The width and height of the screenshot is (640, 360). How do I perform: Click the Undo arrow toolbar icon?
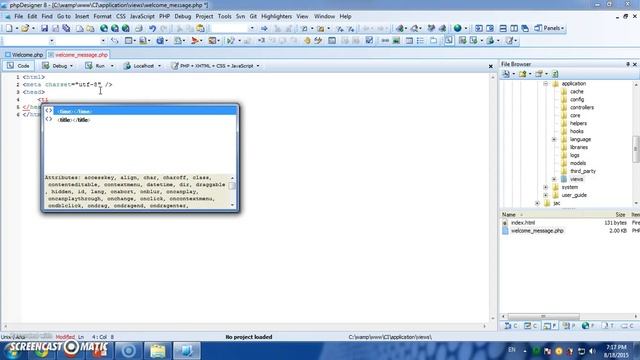tap(152, 28)
